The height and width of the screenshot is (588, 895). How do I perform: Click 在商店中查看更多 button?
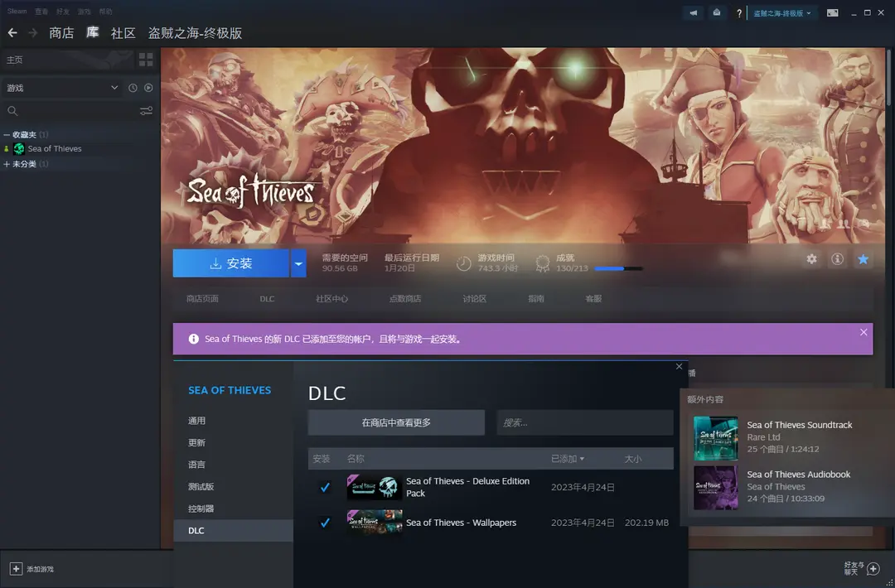pos(396,422)
